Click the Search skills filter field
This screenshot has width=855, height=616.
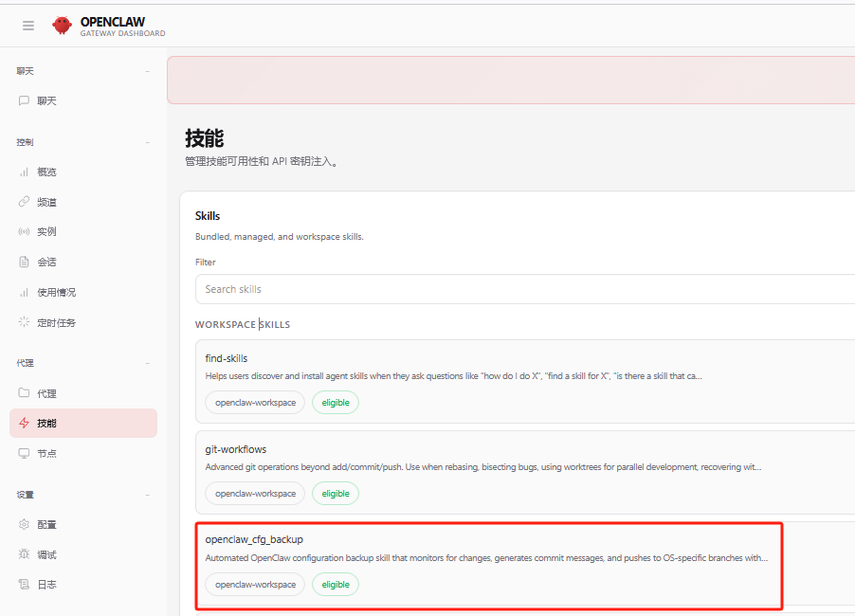521,289
